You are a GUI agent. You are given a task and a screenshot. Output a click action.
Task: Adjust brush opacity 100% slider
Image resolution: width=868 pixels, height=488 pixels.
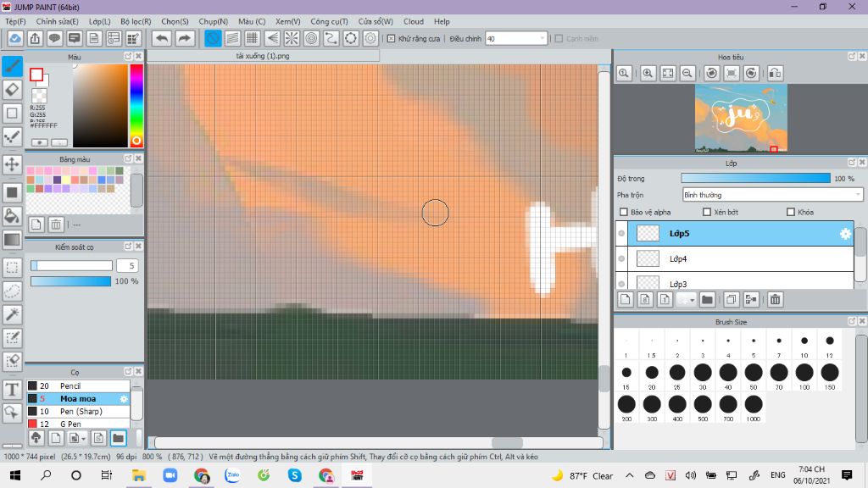tap(71, 281)
